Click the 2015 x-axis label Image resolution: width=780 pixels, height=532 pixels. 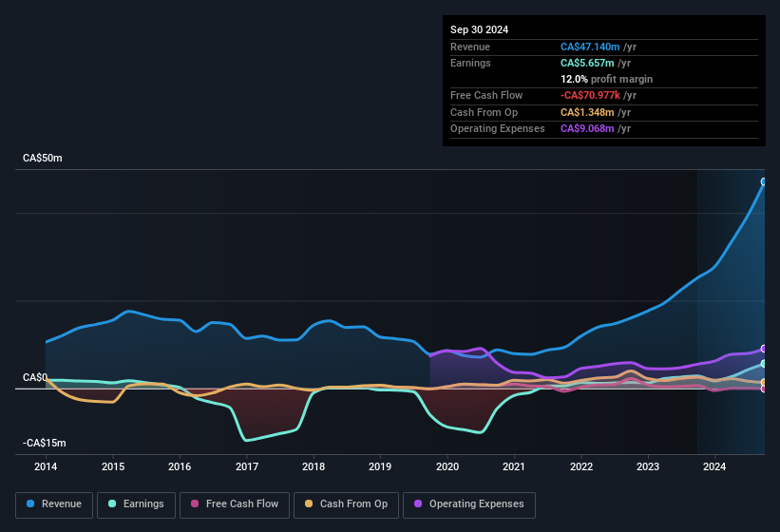coord(113,466)
